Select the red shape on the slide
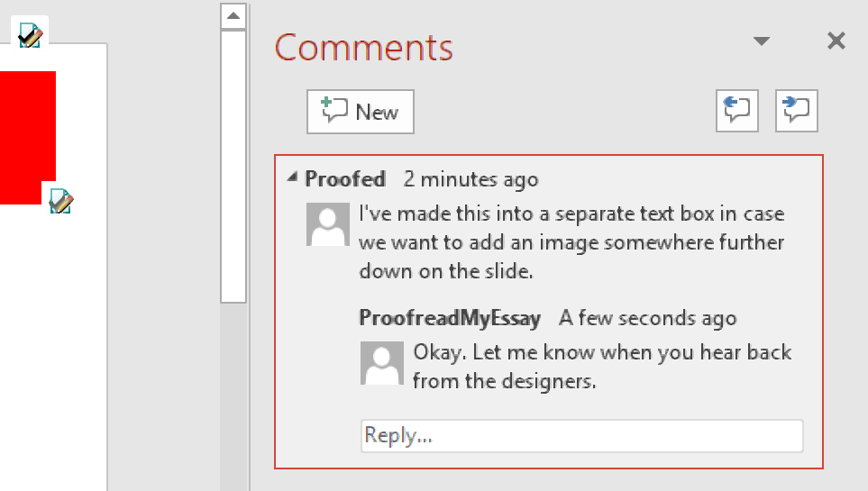The image size is (868, 491). pos(27,135)
